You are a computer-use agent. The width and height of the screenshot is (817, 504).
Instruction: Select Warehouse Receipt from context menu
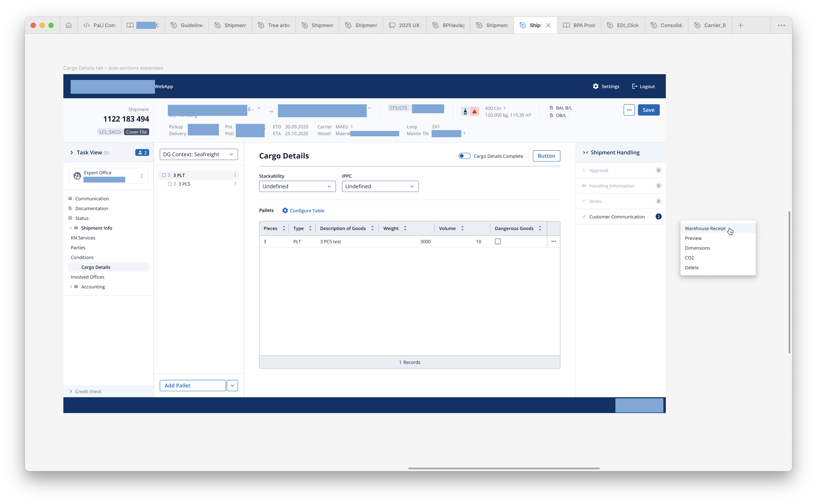point(718,228)
